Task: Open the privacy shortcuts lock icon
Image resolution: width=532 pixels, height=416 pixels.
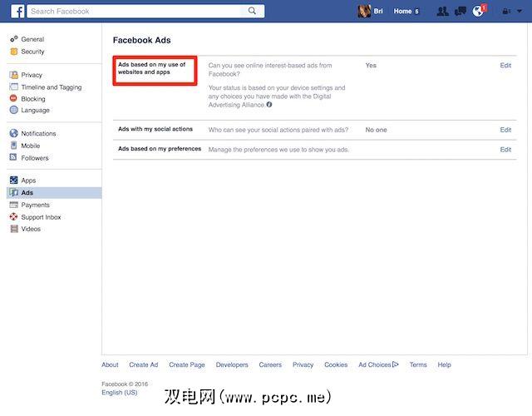Action: [506, 12]
